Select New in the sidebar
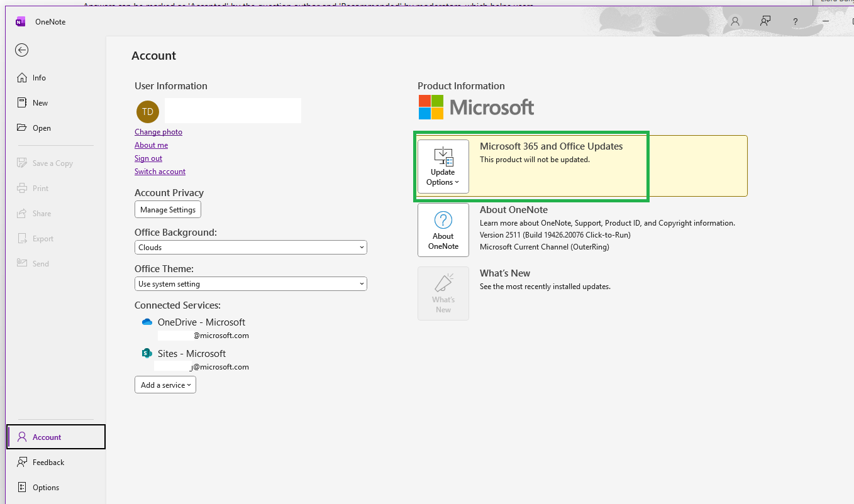 point(56,103)
